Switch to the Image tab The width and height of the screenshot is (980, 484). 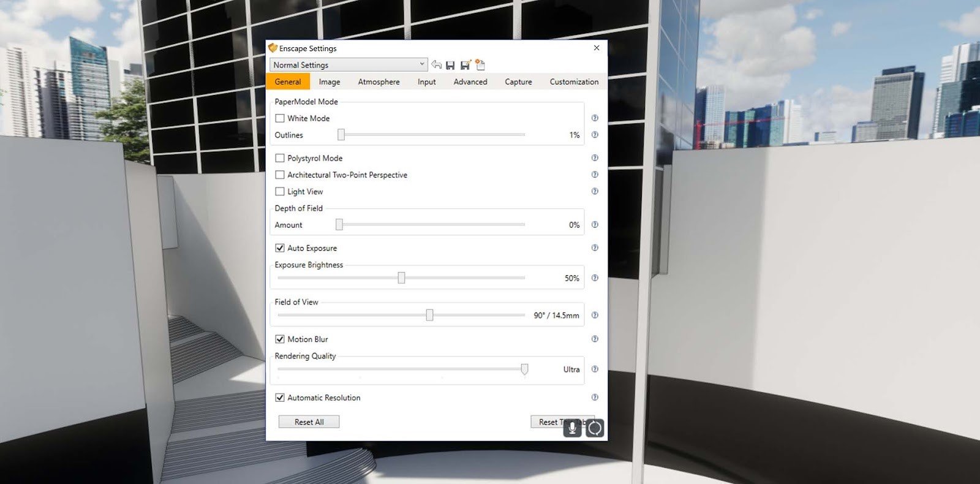330,81
